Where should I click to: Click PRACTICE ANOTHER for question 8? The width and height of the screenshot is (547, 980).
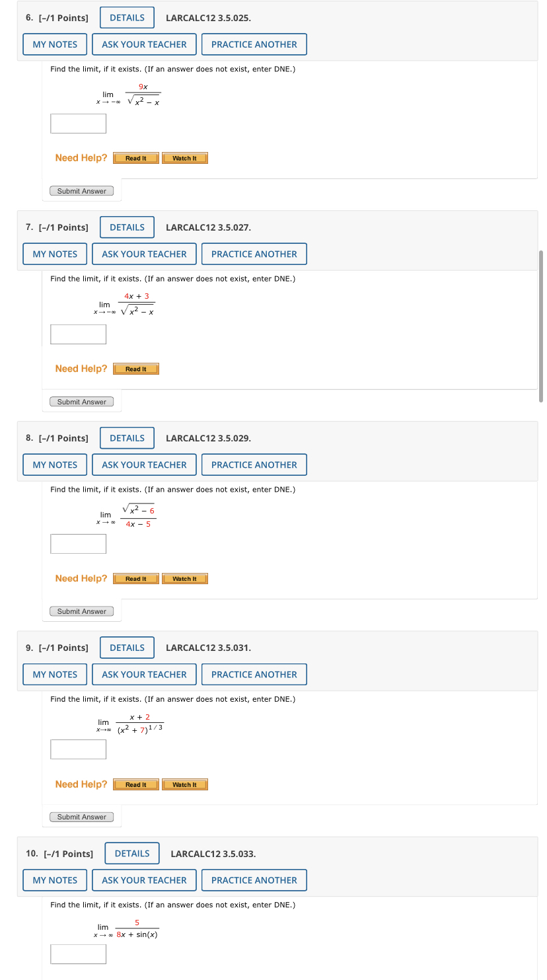(x=254, y=464)
